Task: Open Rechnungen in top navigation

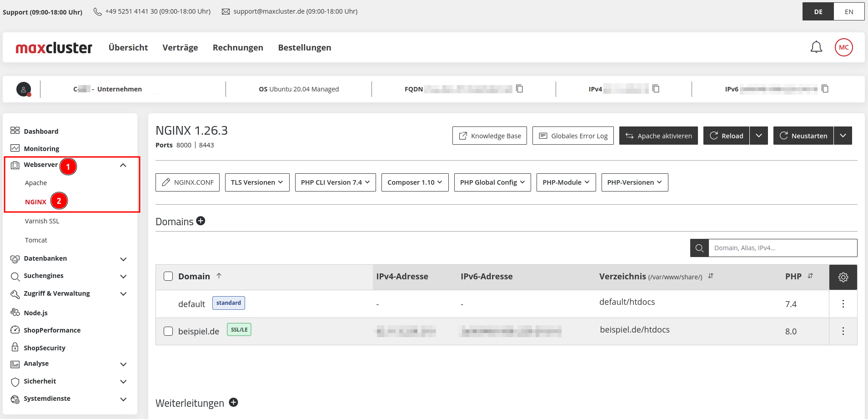Action: point(238,47)
